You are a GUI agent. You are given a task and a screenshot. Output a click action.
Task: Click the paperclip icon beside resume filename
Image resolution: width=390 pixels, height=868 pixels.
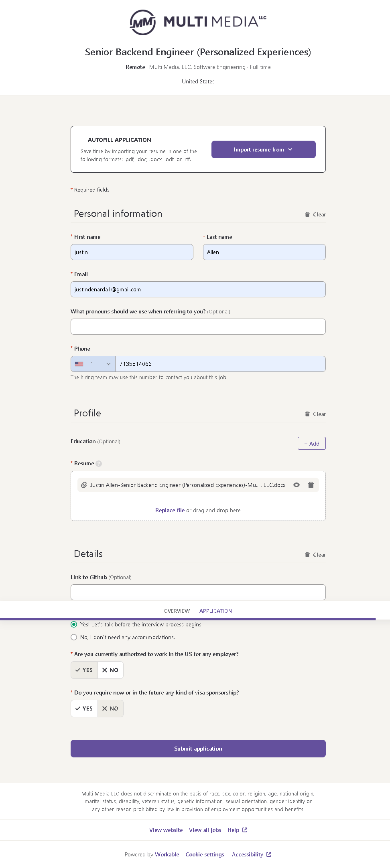click(x=84, y=485)
